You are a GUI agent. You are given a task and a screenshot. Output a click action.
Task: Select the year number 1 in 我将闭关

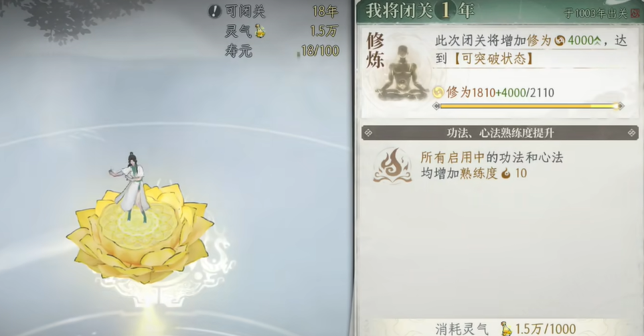445,10
